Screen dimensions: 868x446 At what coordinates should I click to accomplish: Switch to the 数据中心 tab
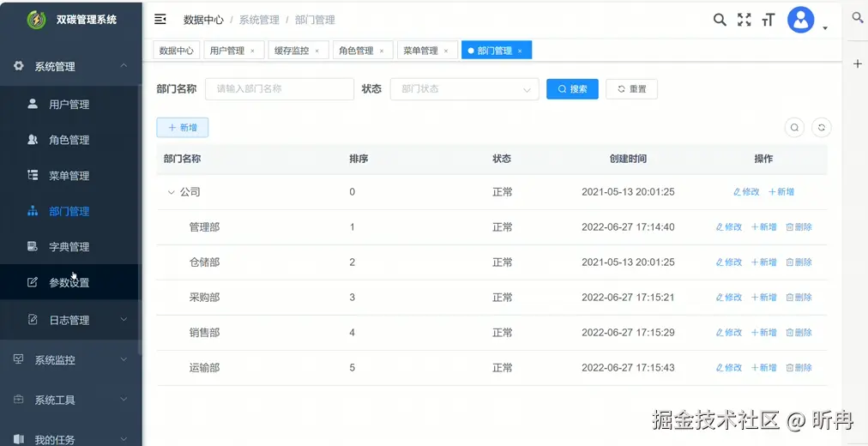[176, 51]
